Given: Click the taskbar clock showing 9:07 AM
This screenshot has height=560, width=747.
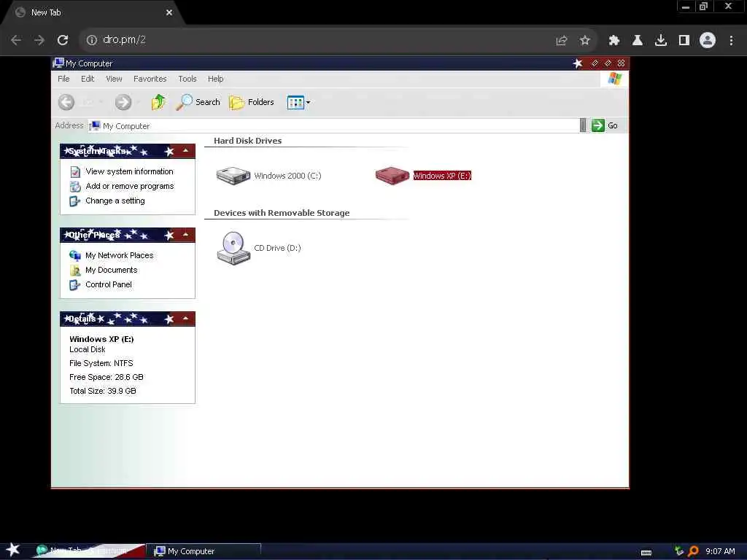Looking at the screenshot, I should (720, 551).
